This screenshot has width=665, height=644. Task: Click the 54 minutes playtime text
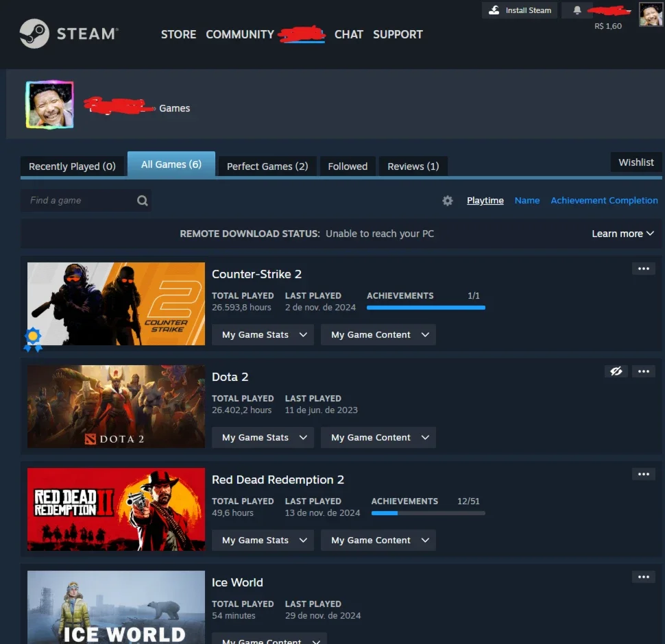[x=234, y=616]
